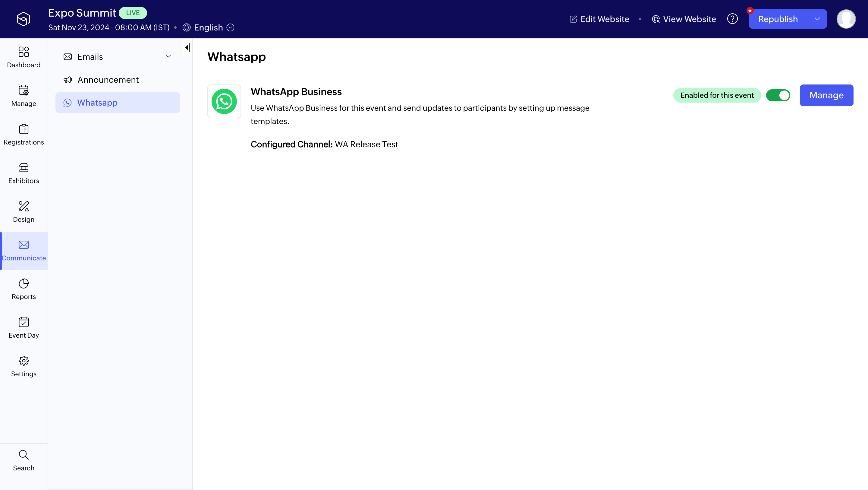Click the help question mark icon
Image resolution: width=868 pixels, height=490 pixels.
(732, 19)
